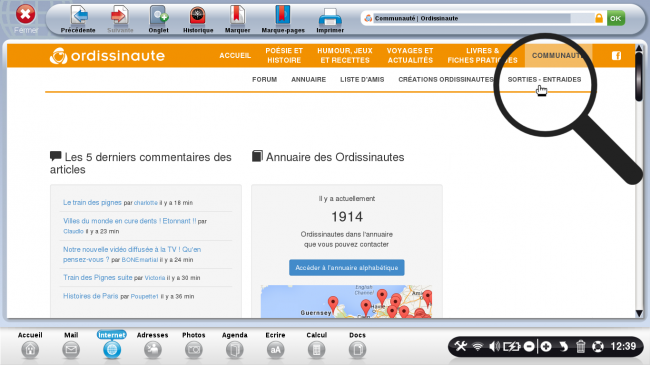Open Histoires de Paris link
This screenshot has width=650, height=365.
click(90, 296)
